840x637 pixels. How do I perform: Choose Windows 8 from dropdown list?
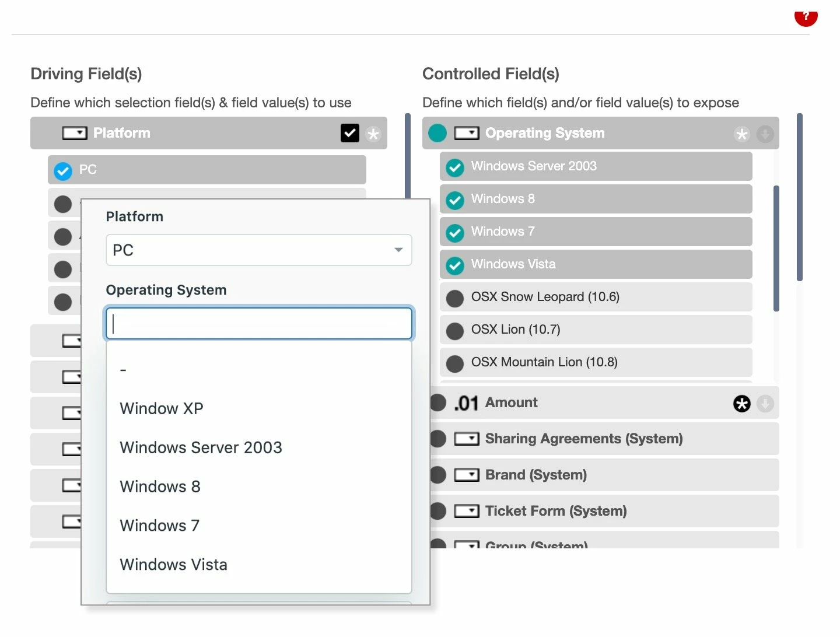259,487
